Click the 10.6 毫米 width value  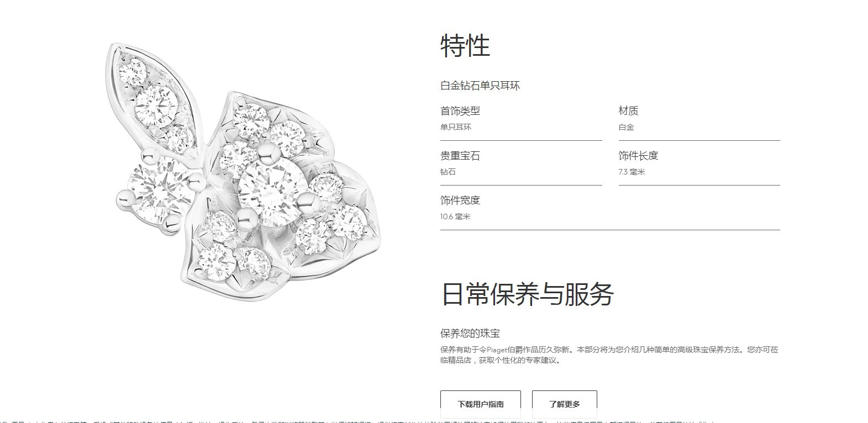pos(455,216)
